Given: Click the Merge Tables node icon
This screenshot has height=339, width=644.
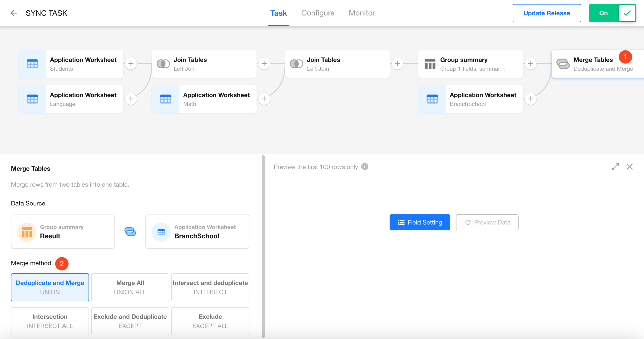Looking at the screenshot, I should [x=563, y=64].
